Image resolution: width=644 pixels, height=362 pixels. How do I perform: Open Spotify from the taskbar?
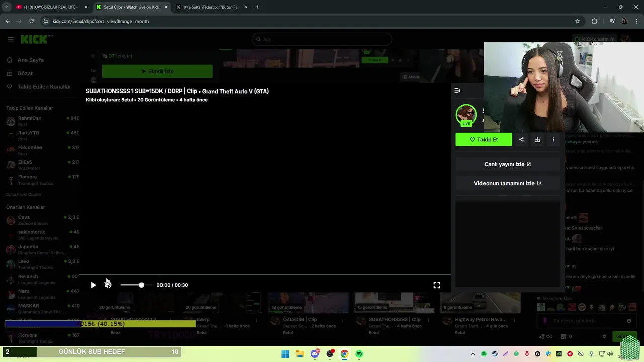point(359,354)
